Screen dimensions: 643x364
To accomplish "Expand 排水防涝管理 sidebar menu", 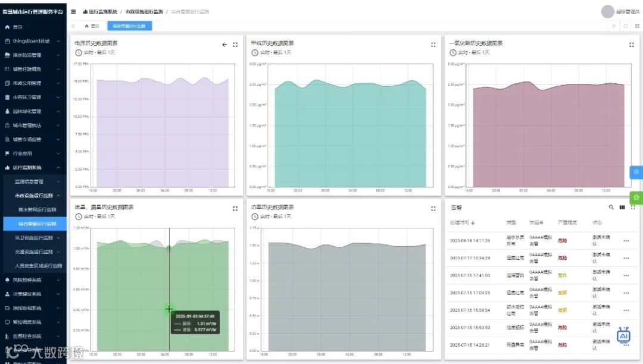I will (x=33, y=55).
